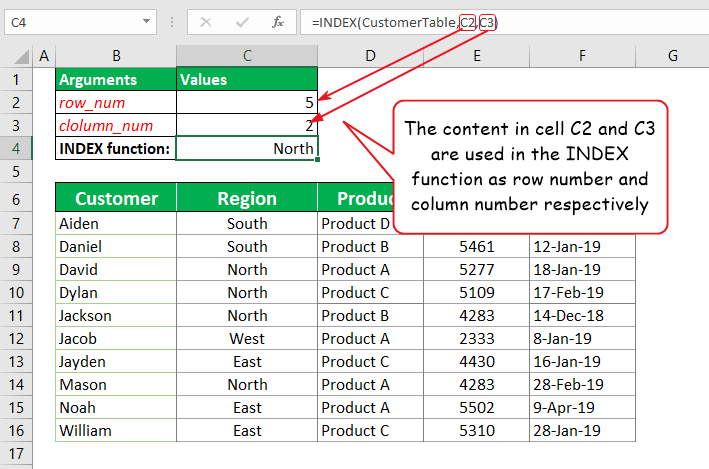709x469 pixels.
Task: Select the date 18-Jan-19
Action: tap(582, 270)
